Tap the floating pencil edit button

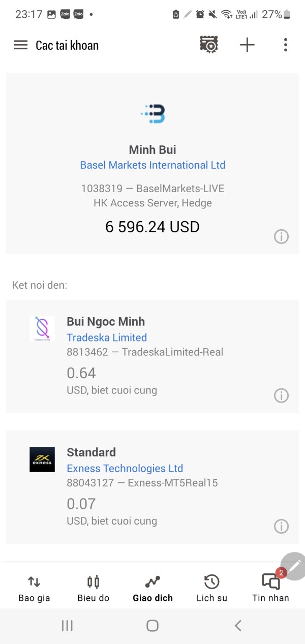coord(294,565)
